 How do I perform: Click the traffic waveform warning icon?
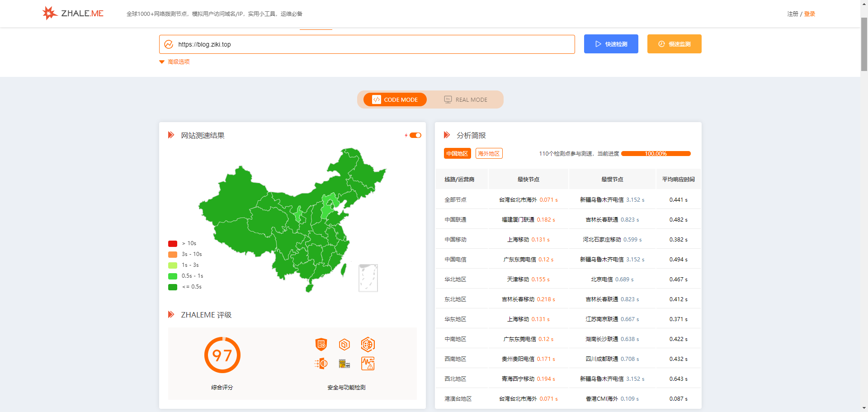pos(368,364)
